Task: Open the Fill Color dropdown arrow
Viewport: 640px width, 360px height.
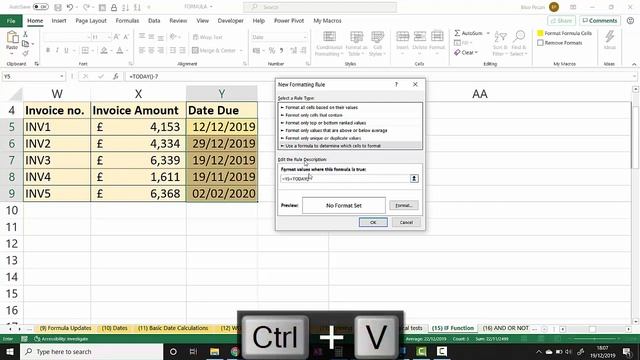Action: coord(111,50)
